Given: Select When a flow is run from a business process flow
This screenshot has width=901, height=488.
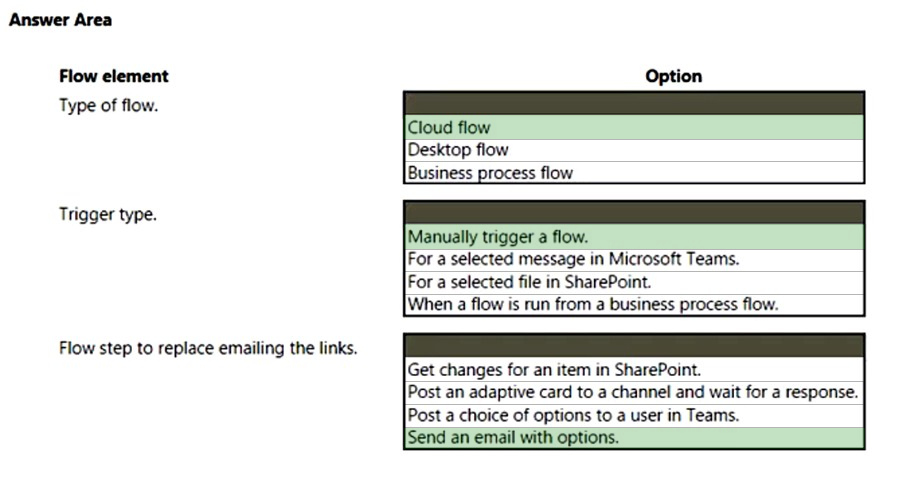Looking at the screenshot, I should (x=634, y=304).
